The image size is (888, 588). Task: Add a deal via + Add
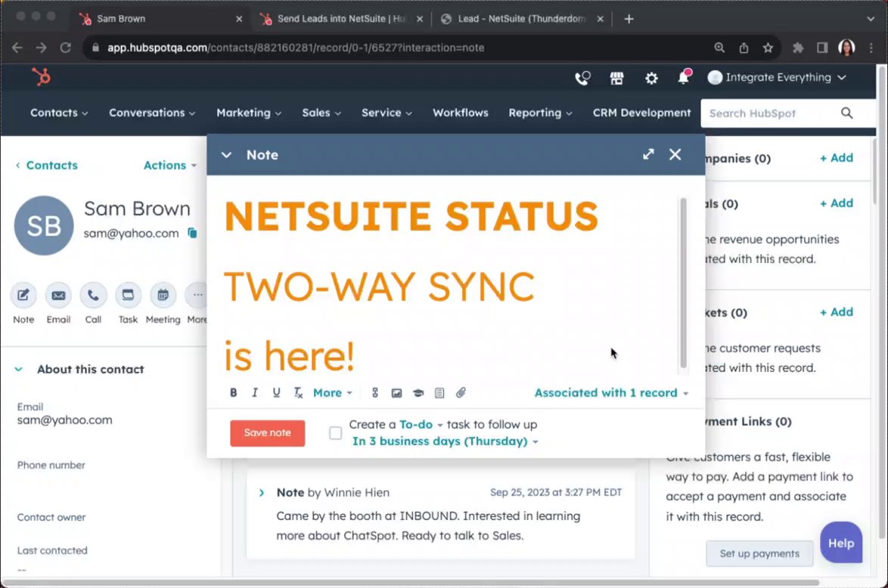click(x=837, y=203)
